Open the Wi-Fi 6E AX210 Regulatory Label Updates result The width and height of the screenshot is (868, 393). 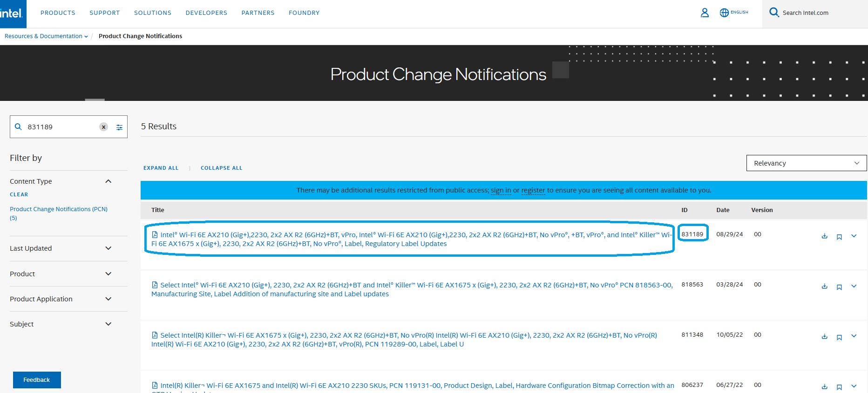tap(412, 239)
